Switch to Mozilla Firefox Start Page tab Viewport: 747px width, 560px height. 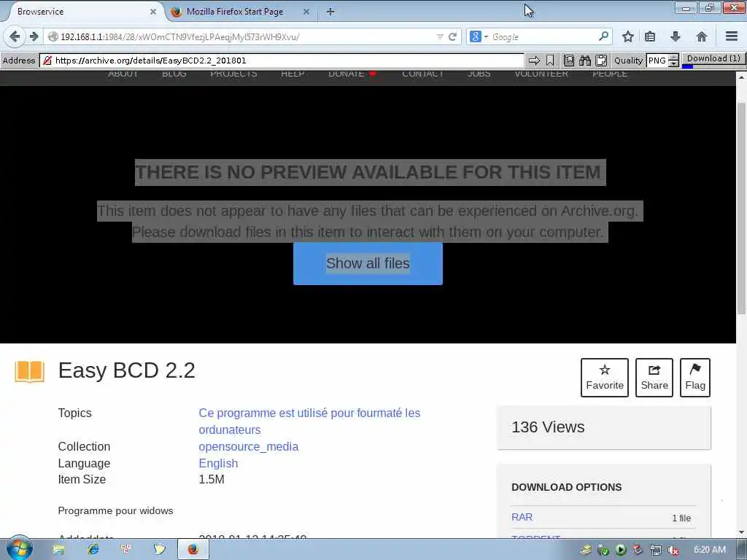click(x=235, y=12)
